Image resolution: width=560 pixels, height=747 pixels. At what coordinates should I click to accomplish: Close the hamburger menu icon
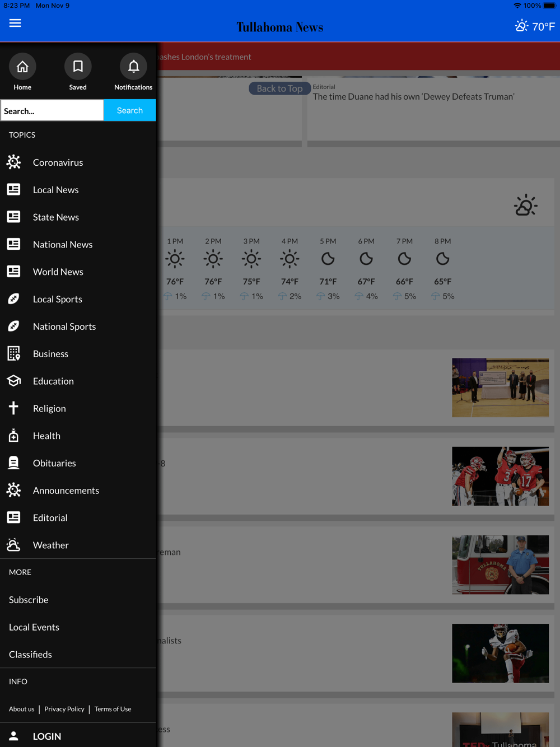pyautogui.click(x=15, y=23)
